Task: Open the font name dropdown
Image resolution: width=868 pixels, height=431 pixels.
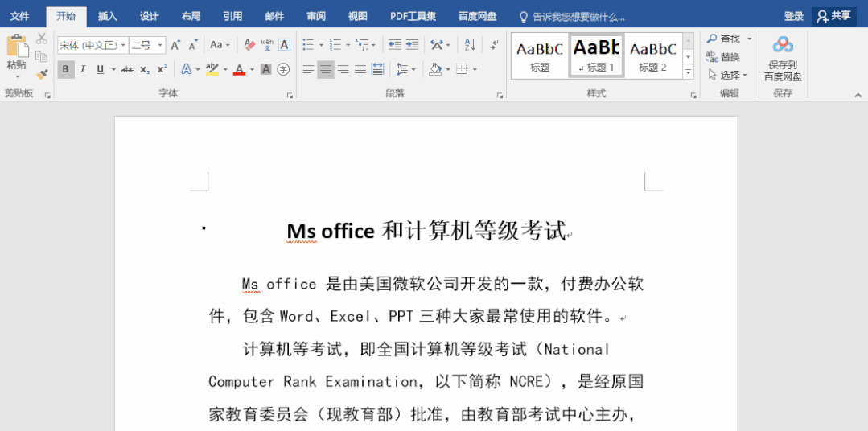Action: click(123, 45)
